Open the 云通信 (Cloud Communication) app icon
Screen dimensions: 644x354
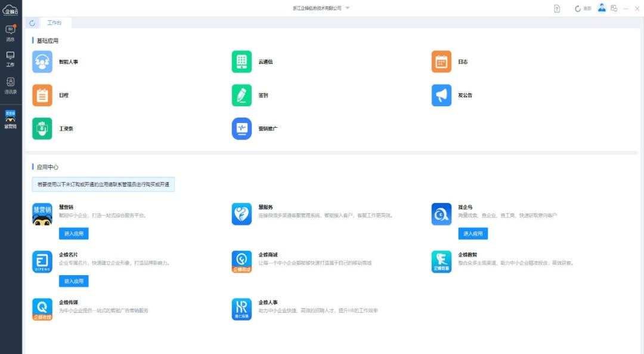(243, 61)
